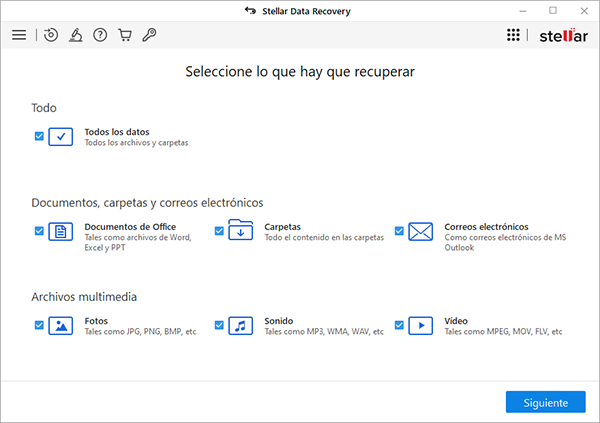Toggle the Fotos checkbox
600x423 pixels.
click(x=39, y=325)
